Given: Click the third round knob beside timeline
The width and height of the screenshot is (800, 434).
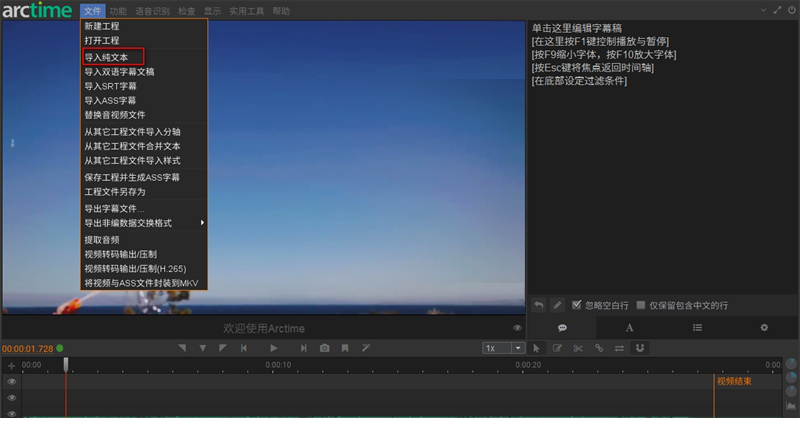Looking at the screenshot, I should (791, 391).
